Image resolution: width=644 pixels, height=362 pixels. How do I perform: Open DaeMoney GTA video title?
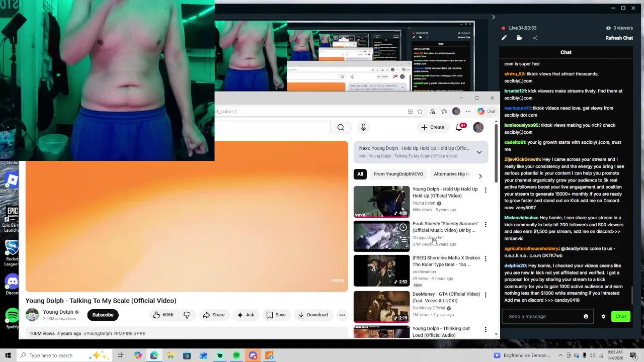[446, 297]
